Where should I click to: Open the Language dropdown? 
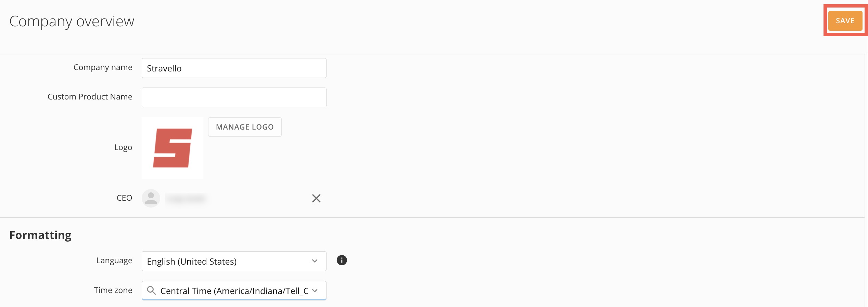tap(234, 261)
